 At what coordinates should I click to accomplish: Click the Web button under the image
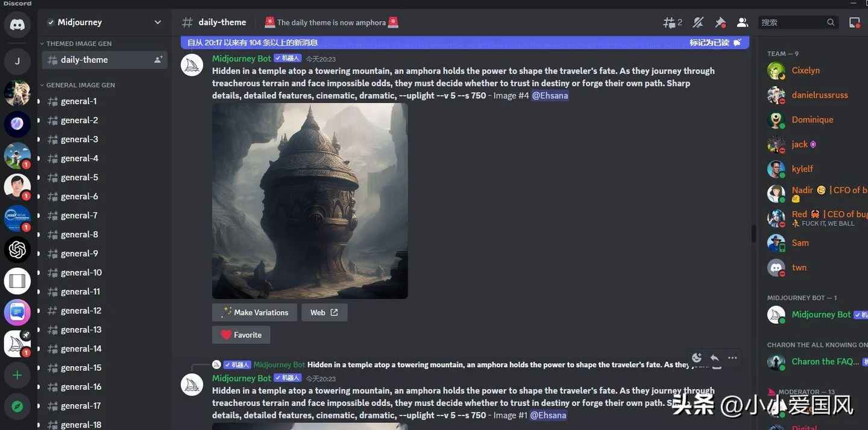click(324, 312)
